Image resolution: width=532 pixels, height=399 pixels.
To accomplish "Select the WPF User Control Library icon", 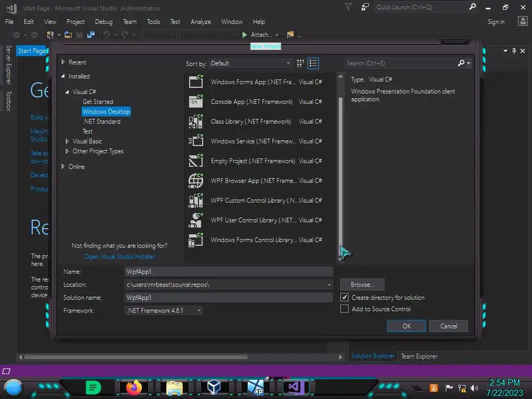I will (x=196, y=220).
